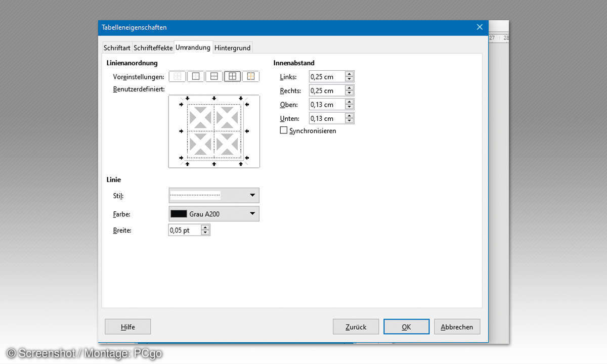Image resolution: width=607 pixels, height=364 pixels.
Task: Close the Tabelleneigenschaften dialog
Action: (x=479, y=27)
